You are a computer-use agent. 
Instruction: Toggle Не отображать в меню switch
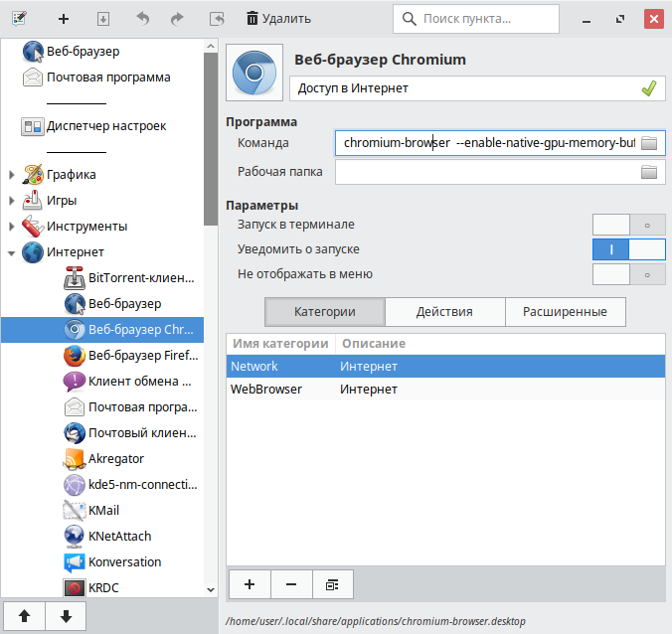628,274
